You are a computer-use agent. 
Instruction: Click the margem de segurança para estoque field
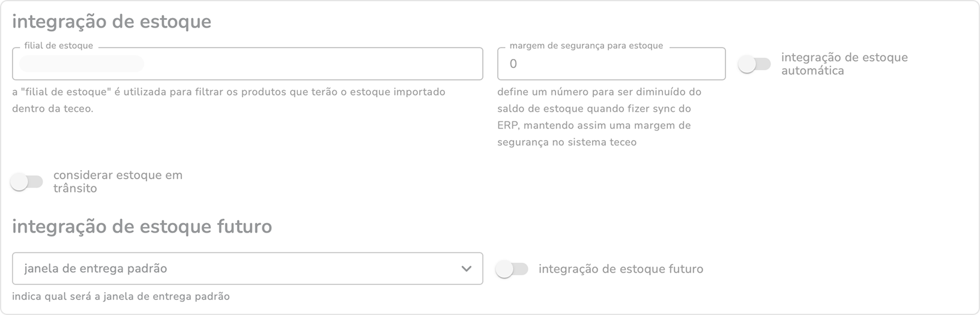tap(611, 64)
